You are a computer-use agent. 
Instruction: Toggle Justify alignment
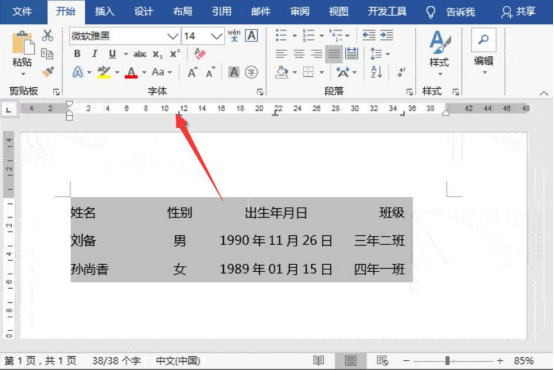click(334, 54)
